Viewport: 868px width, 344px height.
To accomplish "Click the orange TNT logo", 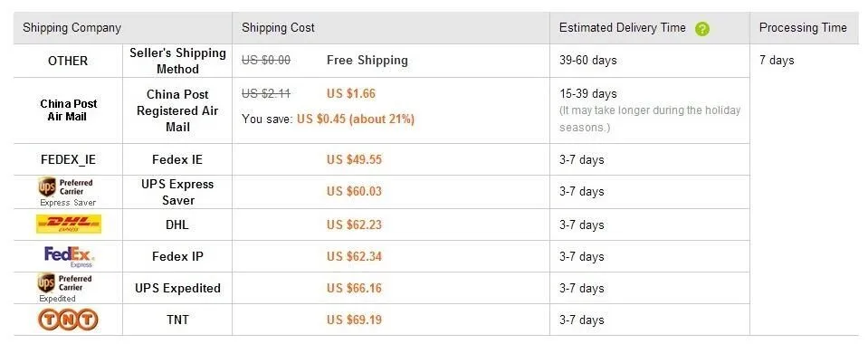I will pyautogui.click(x=68, y=320).
